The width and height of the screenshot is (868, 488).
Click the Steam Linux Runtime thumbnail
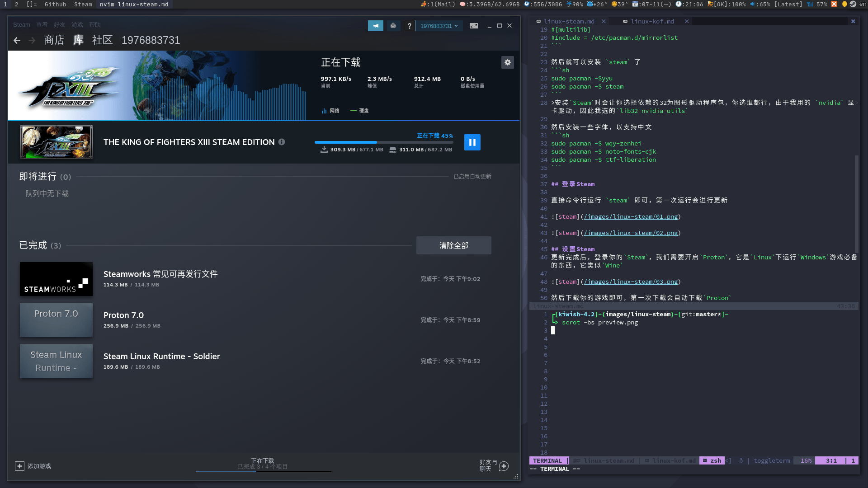click(56, 361)
